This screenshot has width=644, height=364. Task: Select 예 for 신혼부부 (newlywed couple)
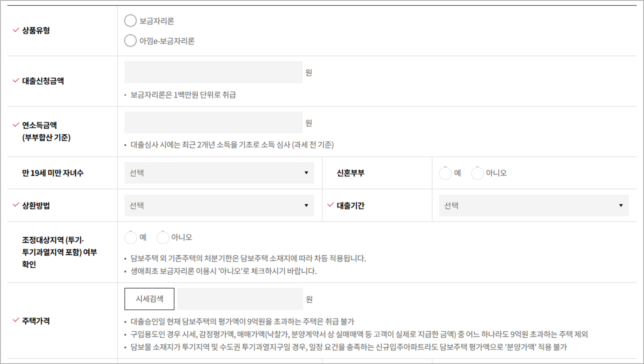click(x=445, y=173)
